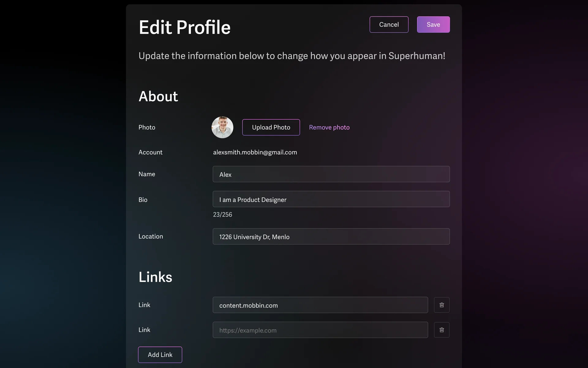Click the profile photo avatar

pyautogui.click(x=222, y=127)
